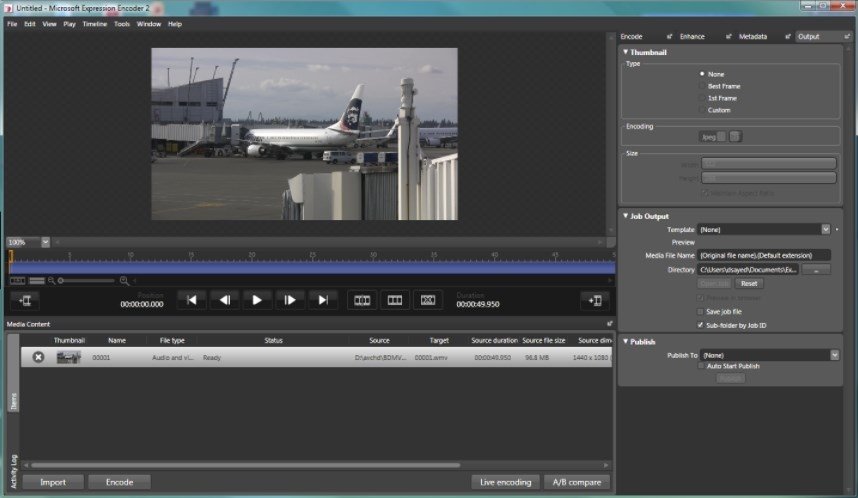
Task: Browse for output directory with ellipsis button
Action: [x=816, y=270]
